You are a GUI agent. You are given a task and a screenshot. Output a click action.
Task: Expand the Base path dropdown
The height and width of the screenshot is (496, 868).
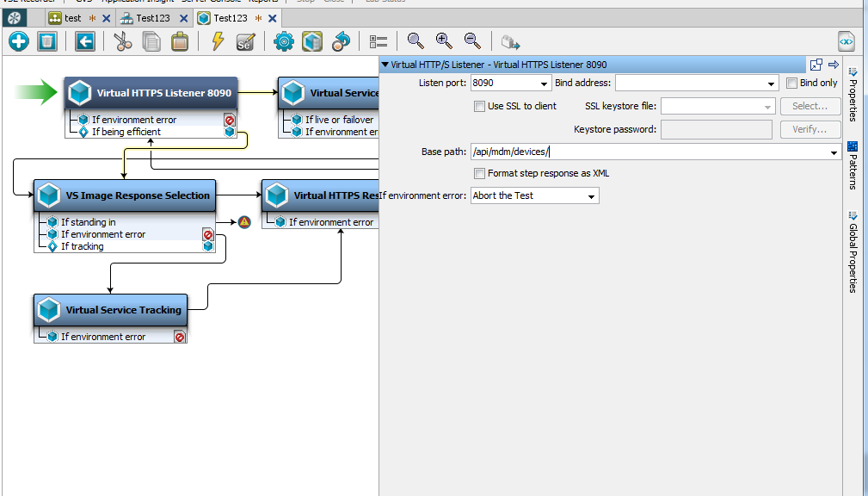pos(832,152)
